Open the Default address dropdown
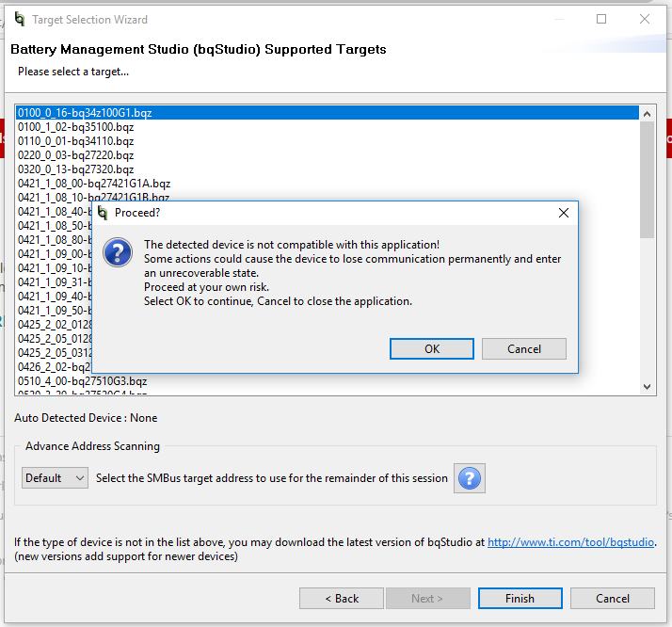Image resolution: width=672 pixels, height=627 pixels. 55,478
